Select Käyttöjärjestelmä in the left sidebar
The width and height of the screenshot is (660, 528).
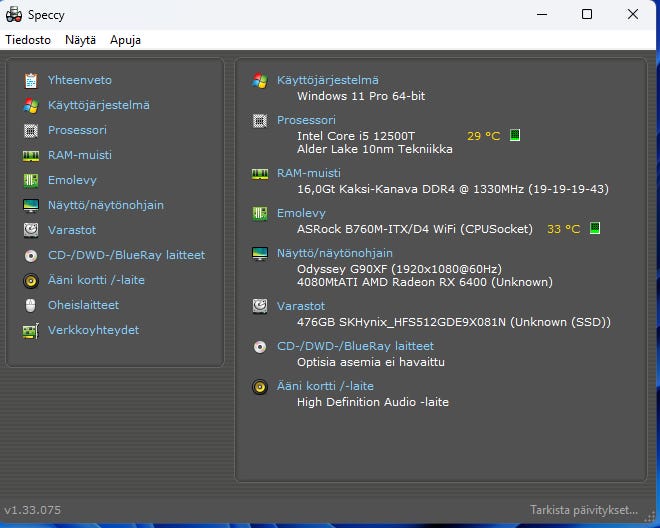click(98, 105)
